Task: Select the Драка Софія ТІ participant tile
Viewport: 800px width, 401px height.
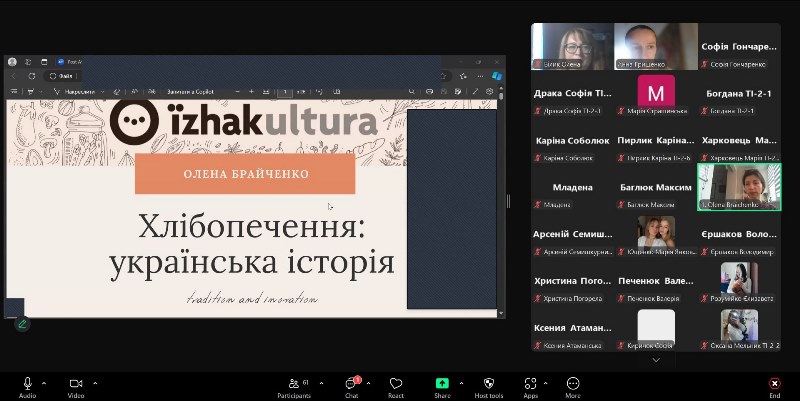Action: 572,93
